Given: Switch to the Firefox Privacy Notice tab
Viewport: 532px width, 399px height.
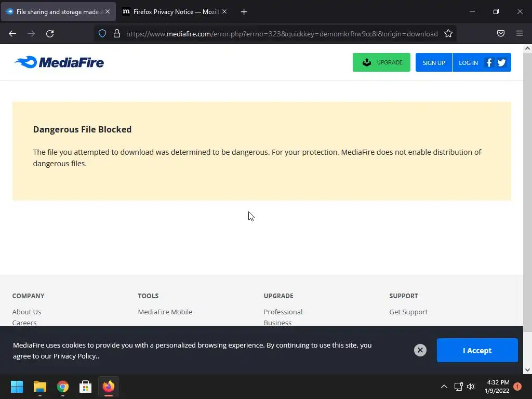Looking at the screenshot, I should pos(175,11).
